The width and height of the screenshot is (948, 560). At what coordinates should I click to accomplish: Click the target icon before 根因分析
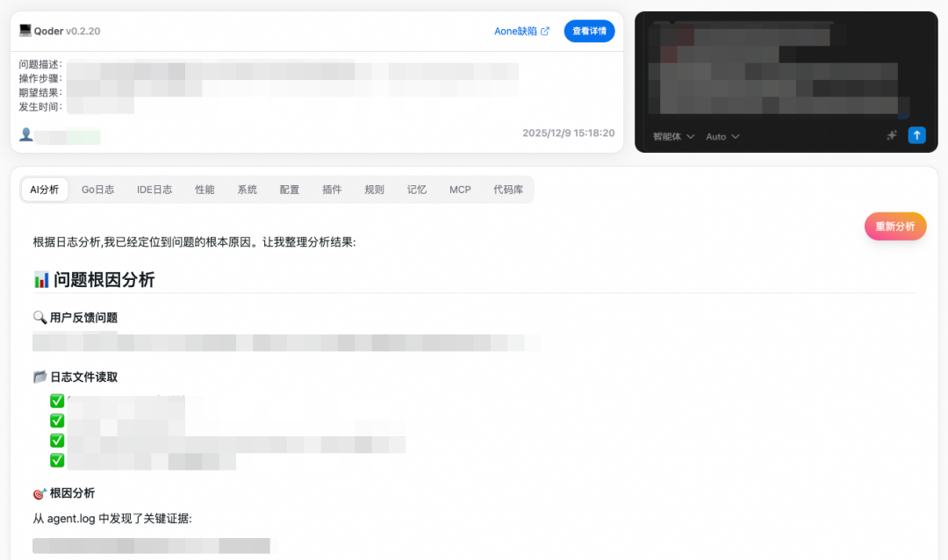coord(39,493)
